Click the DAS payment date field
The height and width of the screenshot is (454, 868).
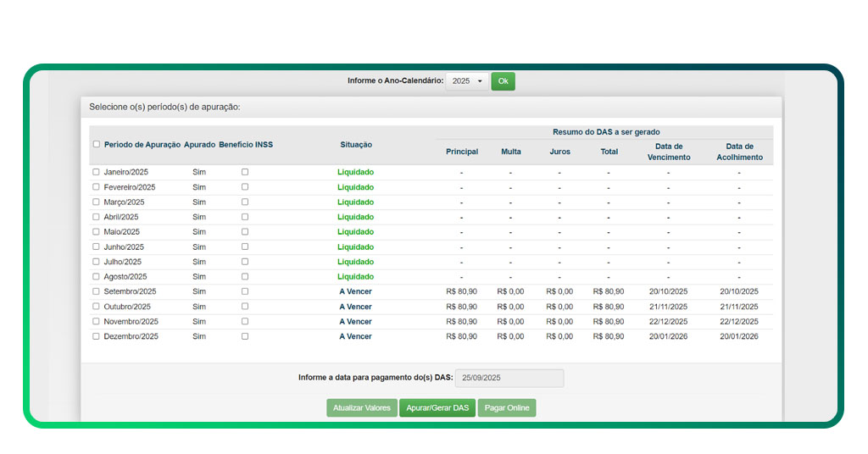pos(509,379)
